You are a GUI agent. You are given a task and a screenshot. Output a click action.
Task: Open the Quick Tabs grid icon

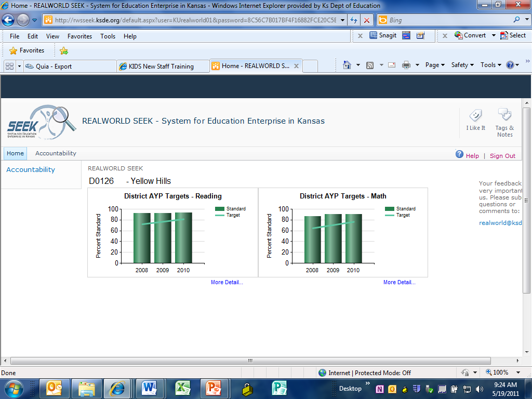coord(9,66)
